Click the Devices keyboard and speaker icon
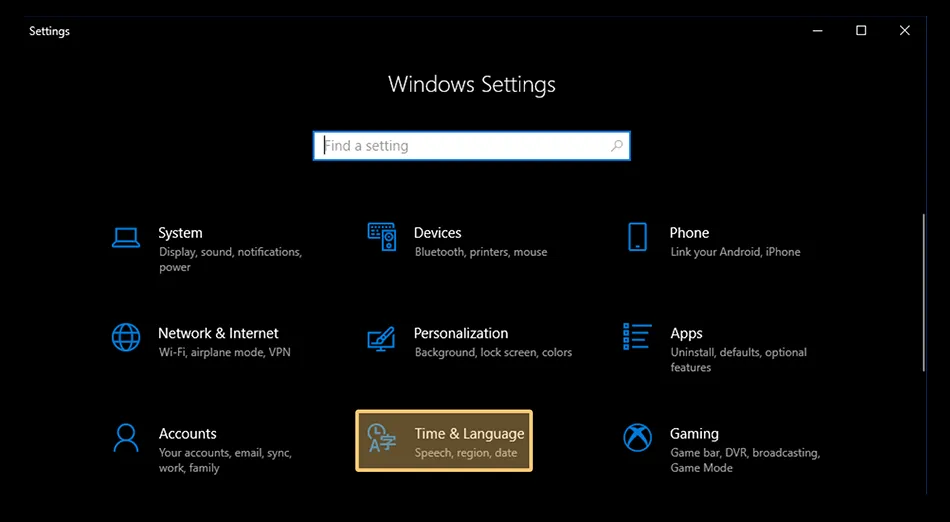950x522 pixels. [382, 237]
